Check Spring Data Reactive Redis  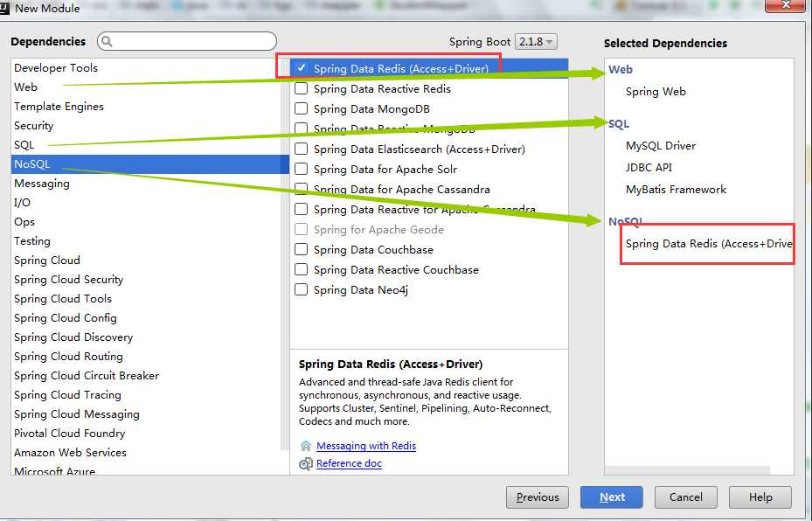coord(302,88)
